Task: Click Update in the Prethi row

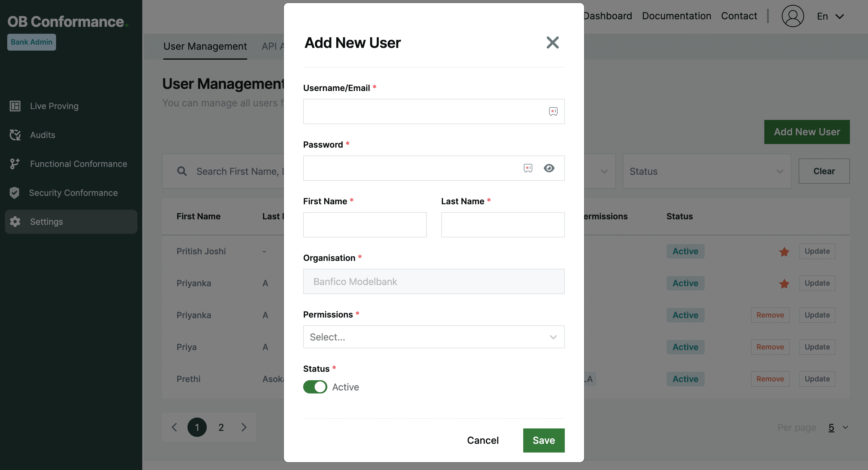Action: (x=817, y=379)
